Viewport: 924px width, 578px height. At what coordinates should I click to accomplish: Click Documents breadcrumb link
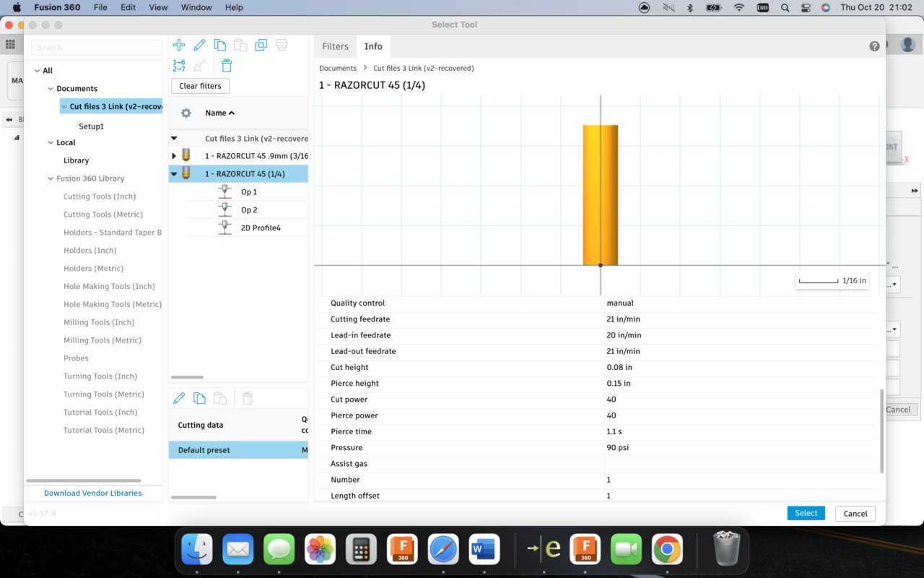coord(338,68)
